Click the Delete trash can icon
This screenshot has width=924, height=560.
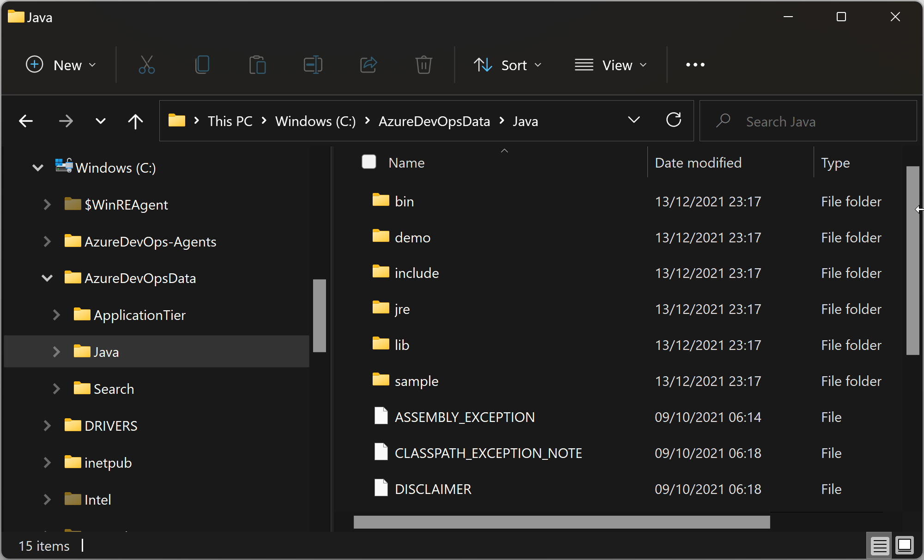coord(423,65)
